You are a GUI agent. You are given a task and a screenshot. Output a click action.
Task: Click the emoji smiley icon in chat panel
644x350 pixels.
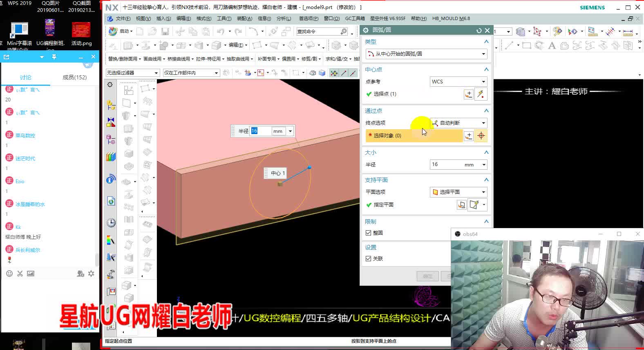9,274
